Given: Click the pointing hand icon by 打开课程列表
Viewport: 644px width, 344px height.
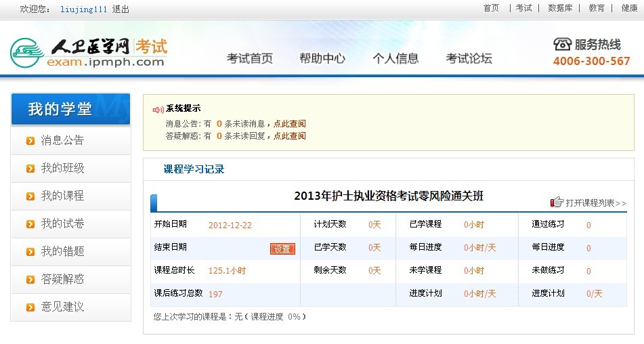Looking at the screenshot, I should coord(557,202).
